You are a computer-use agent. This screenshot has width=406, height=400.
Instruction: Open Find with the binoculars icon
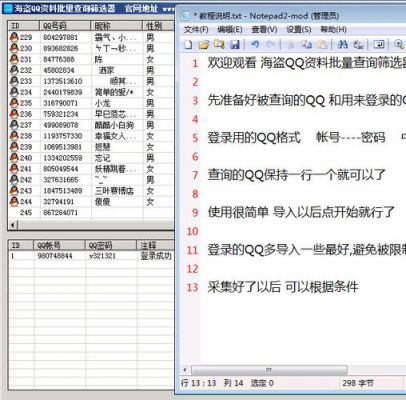point(343,44)
